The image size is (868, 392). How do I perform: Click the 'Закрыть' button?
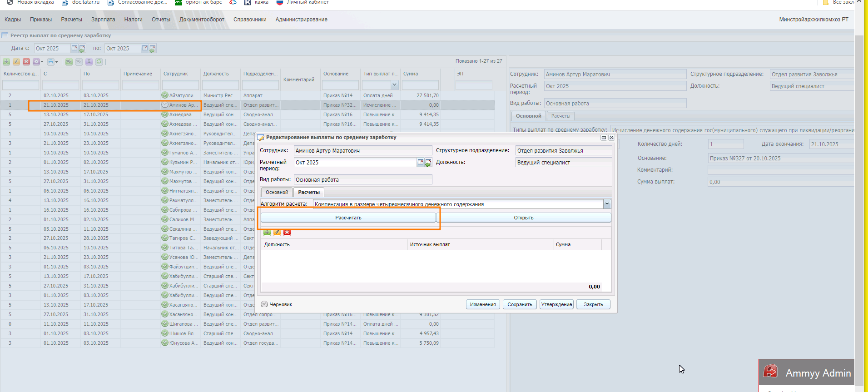593,304
